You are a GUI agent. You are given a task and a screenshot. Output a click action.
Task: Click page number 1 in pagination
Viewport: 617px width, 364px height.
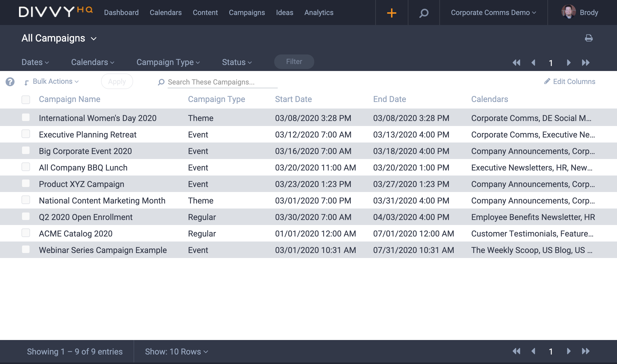(551, 62)
